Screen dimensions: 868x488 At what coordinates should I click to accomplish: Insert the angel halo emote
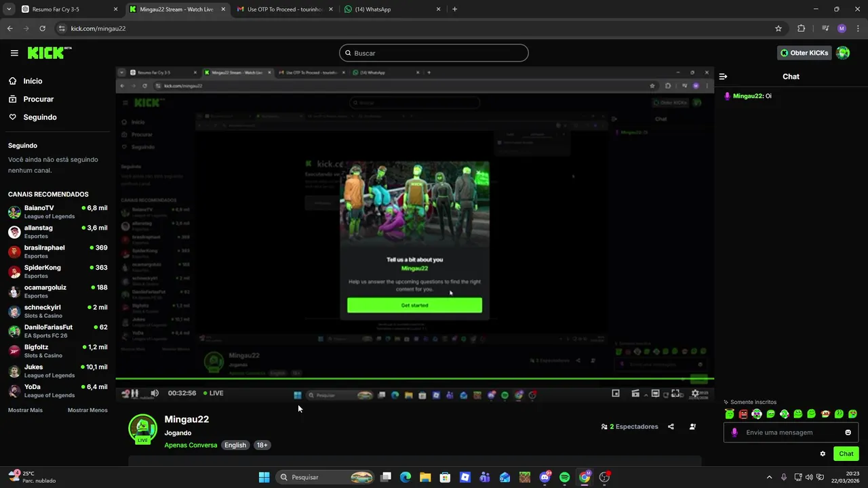[730, 414]
